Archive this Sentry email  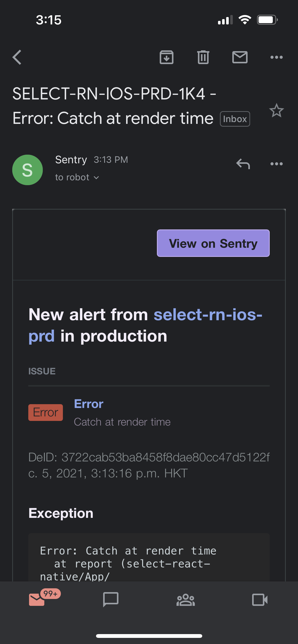[167, 57]
